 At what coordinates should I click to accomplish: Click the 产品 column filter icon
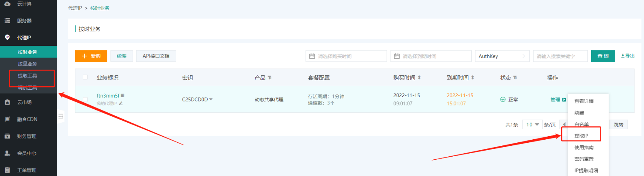pyautogui.click(x=269, y=78)
